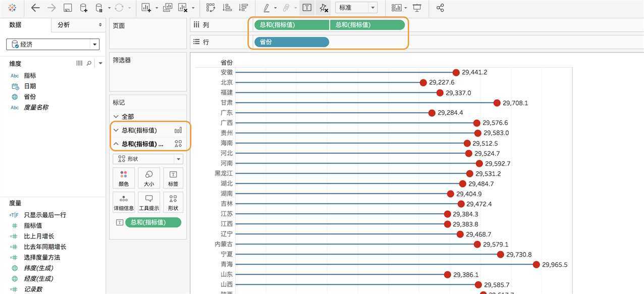Click the 青海 red circle mark
The height and width of the screenshot is (294, 644).
(536, 265)
